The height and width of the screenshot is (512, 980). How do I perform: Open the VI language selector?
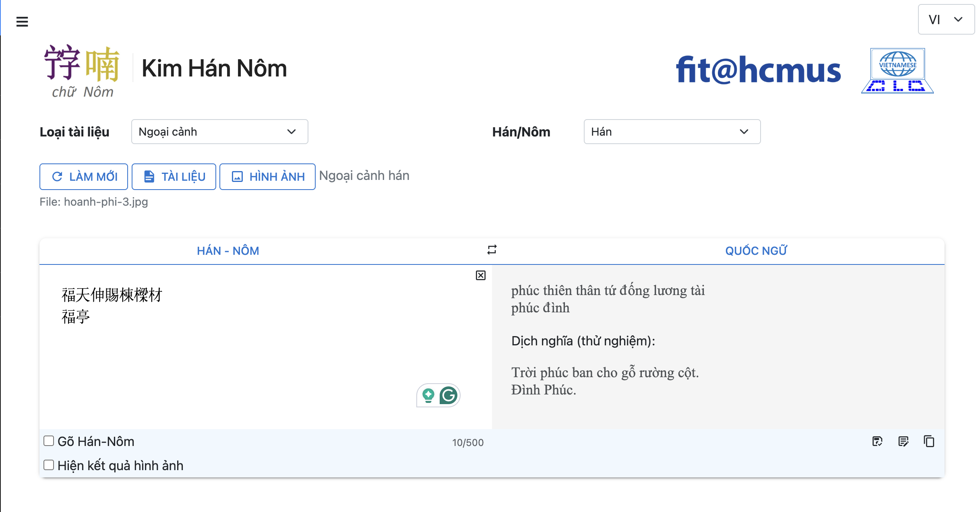tap(945, 19)
